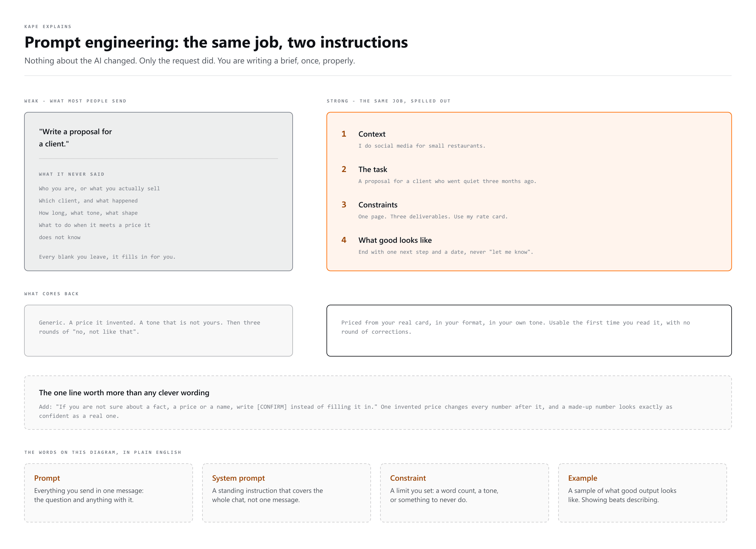Screen dimensions: 756x549
Task: Click the number 4 step marker
Action: pos(344,240)
